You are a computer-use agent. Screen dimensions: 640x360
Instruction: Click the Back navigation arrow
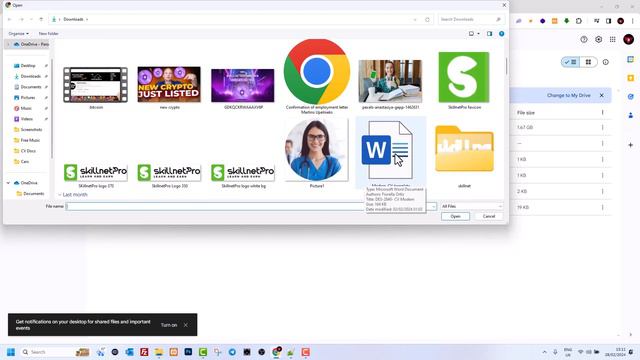click(10, 19)
